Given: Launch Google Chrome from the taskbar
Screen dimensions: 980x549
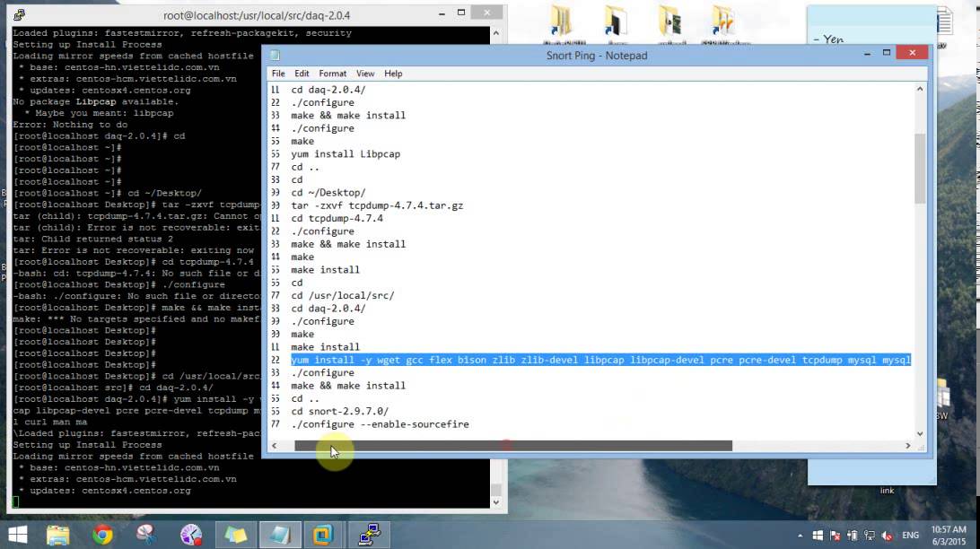Looking at the screenshot, I should click(102, 536).
